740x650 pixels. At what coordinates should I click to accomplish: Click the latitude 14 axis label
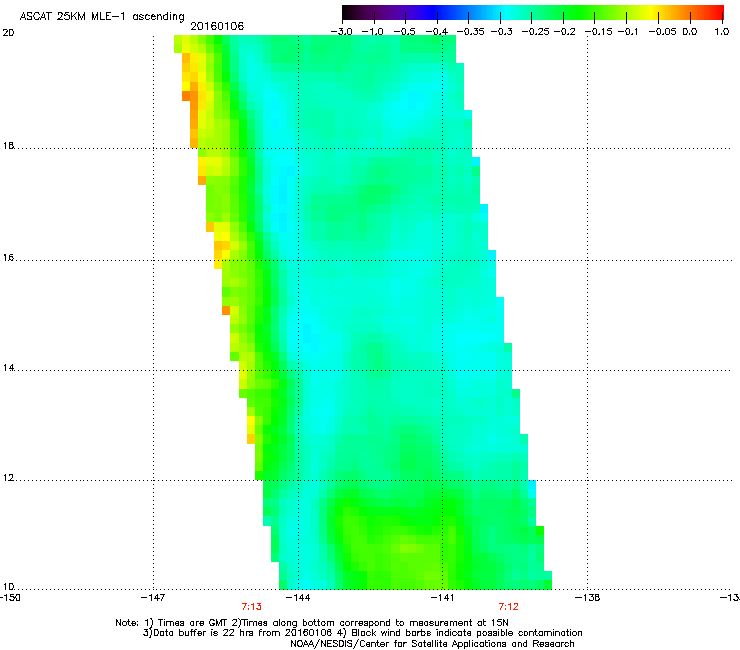click(8, 368)
